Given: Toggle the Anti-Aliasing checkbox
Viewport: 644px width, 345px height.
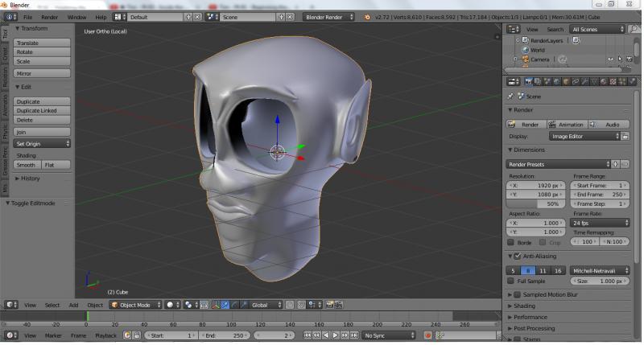Looking at the screenshot, I should (x=517, y=257).
